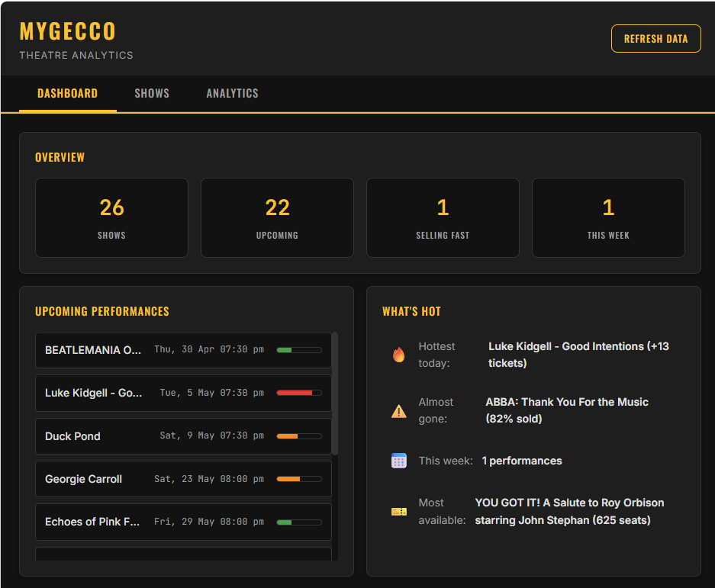Viewport: 715px width, 588px height.
Task: Click the green progress bar for Echoes of Pink F...
Action: click(299, 522)
